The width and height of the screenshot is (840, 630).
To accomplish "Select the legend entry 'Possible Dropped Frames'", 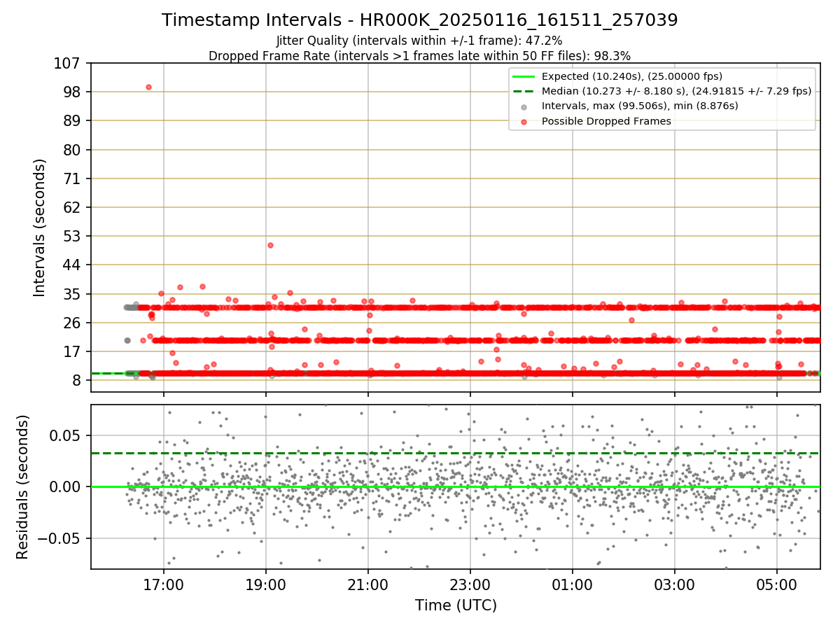I will point(606,121).
